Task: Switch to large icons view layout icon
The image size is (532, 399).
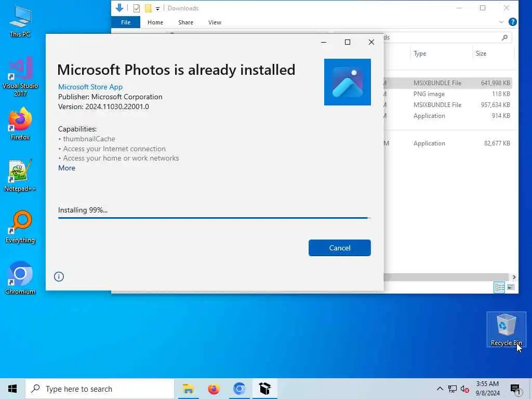Action: click(x=510, y=287)
